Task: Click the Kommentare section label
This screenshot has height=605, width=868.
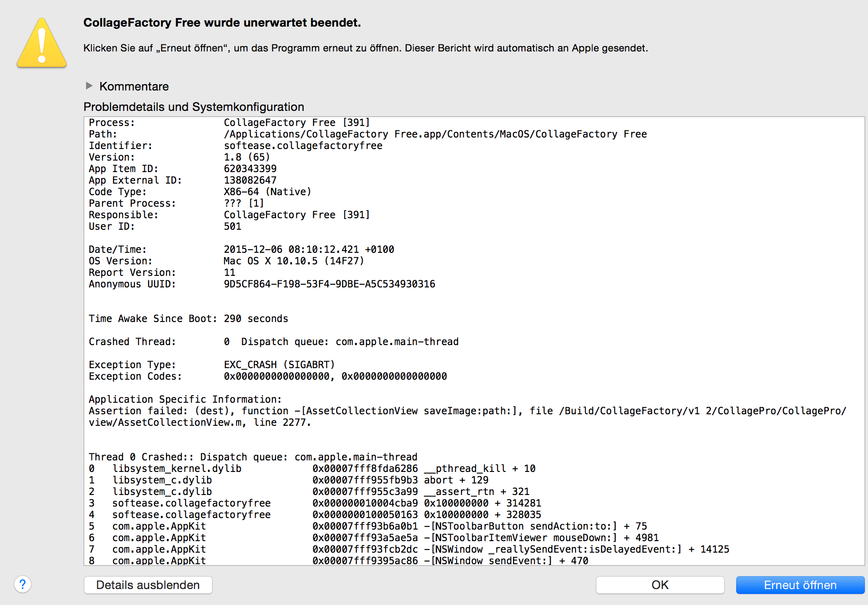Action: [134, 86]
